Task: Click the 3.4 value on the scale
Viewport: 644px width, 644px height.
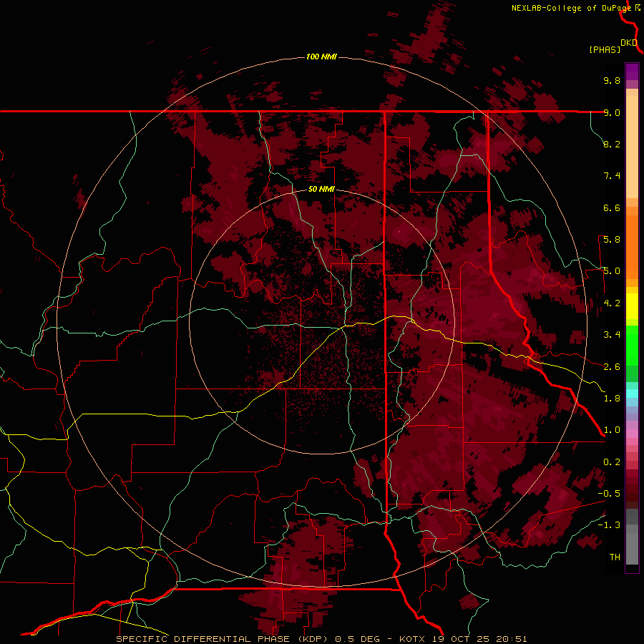Action: pos(612,335)
